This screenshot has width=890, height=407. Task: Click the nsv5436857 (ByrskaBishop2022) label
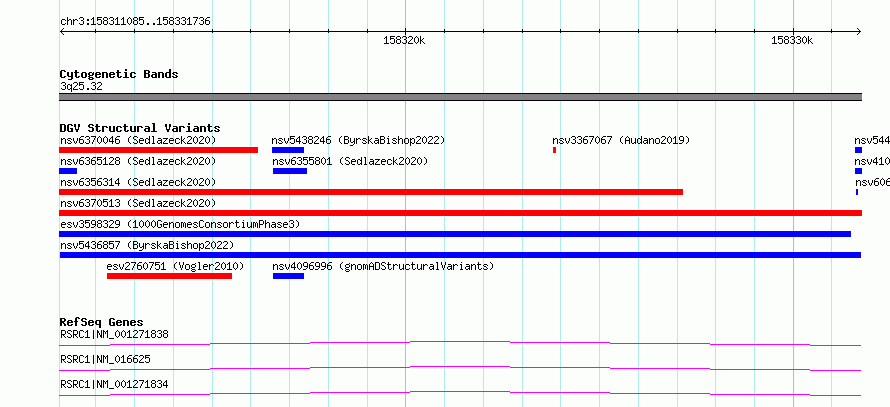(147, 245)
